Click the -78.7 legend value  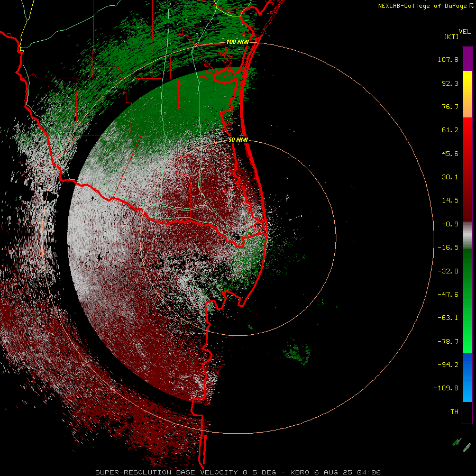click(x=448, y=342)
